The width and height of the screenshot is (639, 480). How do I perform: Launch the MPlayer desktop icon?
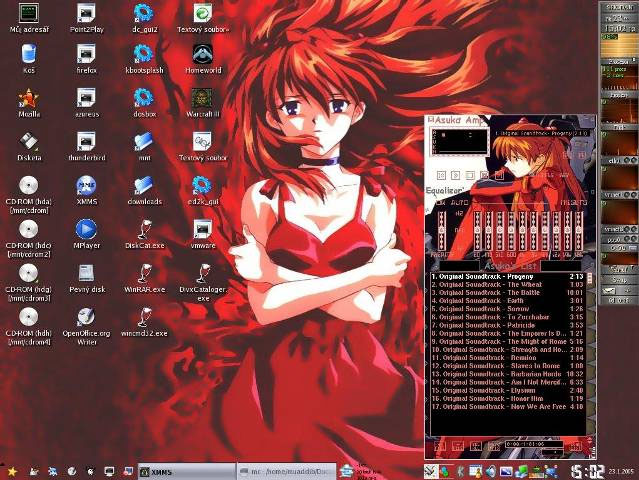click(86, 234)
